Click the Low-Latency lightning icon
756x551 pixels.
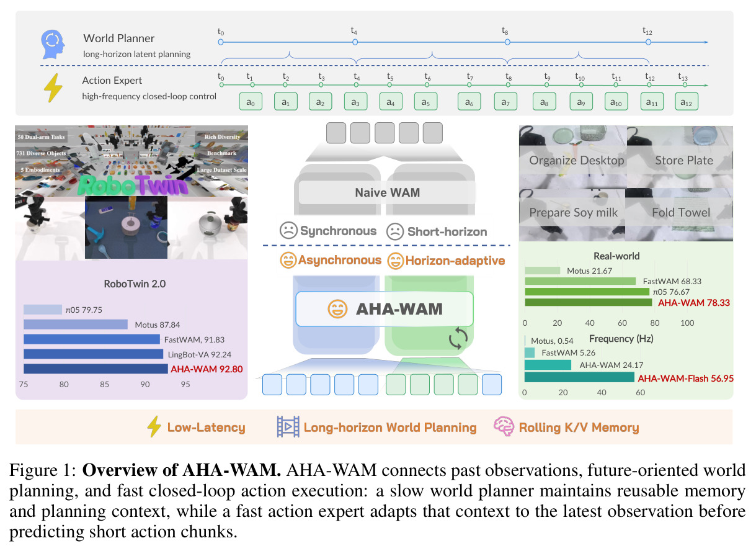click(153, 427)
